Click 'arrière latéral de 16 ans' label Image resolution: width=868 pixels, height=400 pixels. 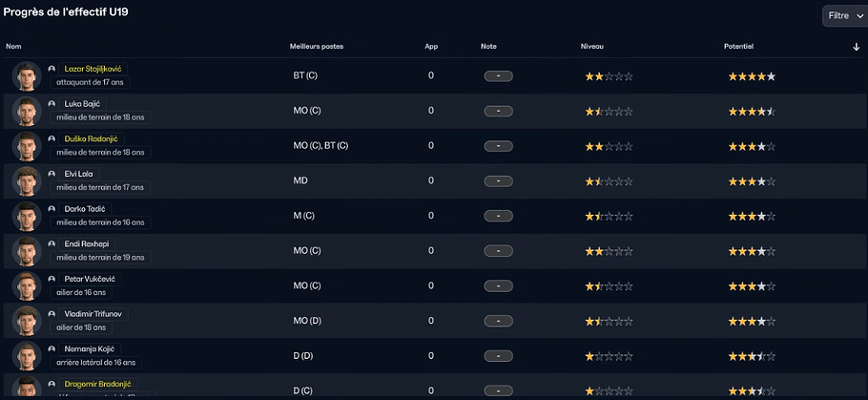(x=95, y=363)
